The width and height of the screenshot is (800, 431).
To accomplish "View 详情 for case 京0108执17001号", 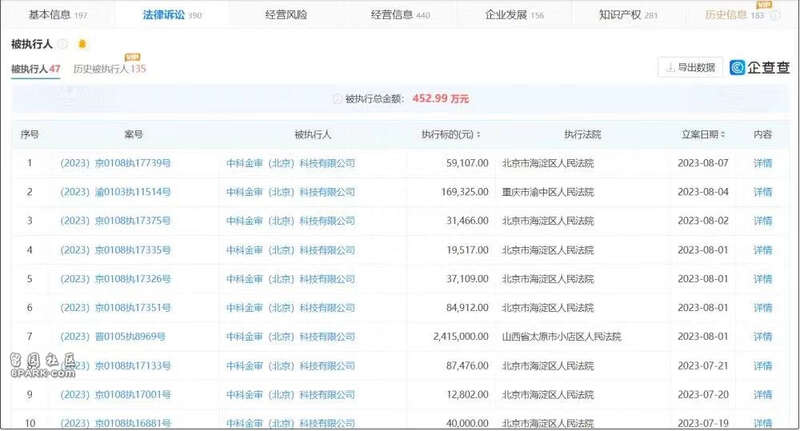I will [763, 394].
